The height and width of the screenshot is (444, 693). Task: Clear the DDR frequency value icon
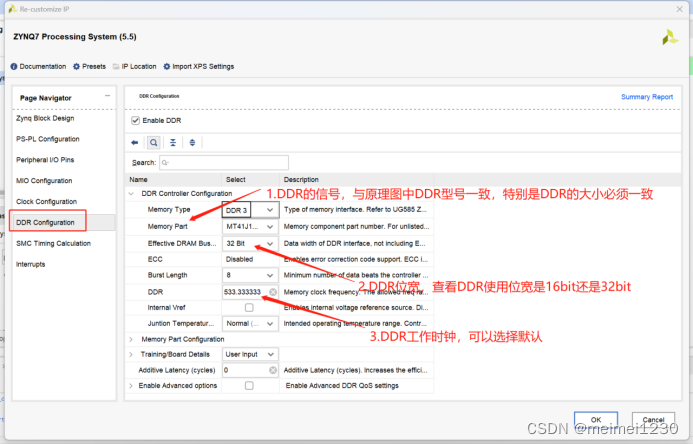coord(273,292)
